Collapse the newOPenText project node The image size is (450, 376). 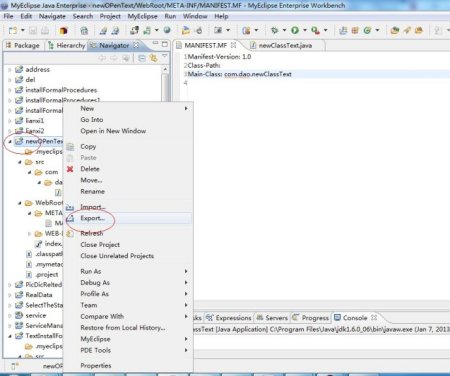[x=10, y=142]
